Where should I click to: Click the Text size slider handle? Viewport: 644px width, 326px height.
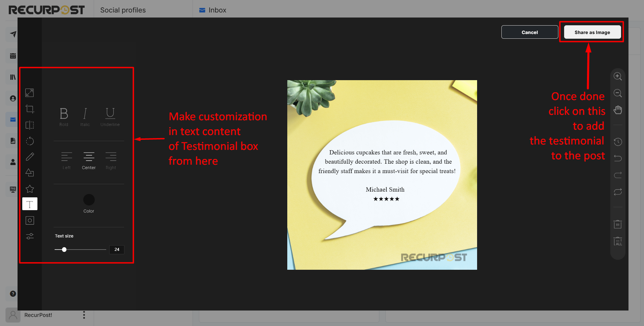pyautogui.click(x=64, y=250)
